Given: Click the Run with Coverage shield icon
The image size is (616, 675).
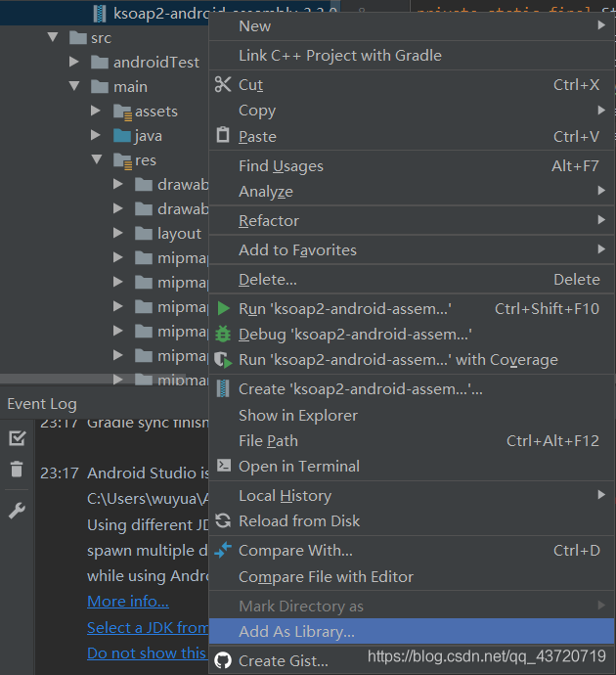Looking at the screenshot, I should (223, 359).
